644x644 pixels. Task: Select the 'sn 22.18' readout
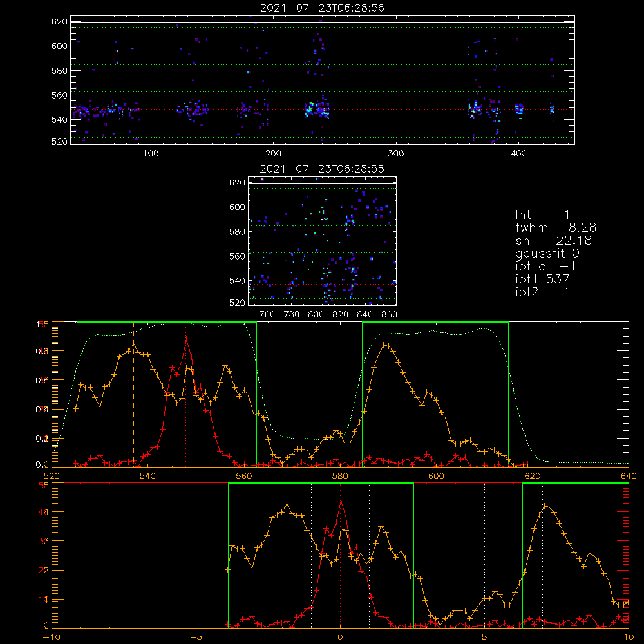coord(553,240)
